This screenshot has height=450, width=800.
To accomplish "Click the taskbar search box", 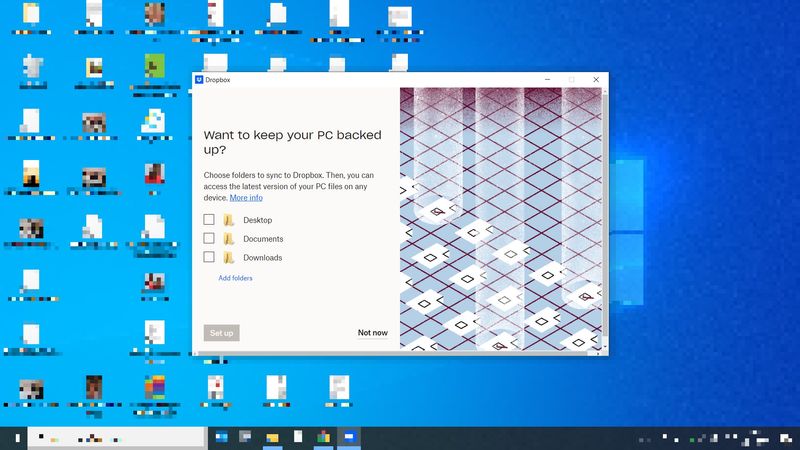I will coord(117,438).
